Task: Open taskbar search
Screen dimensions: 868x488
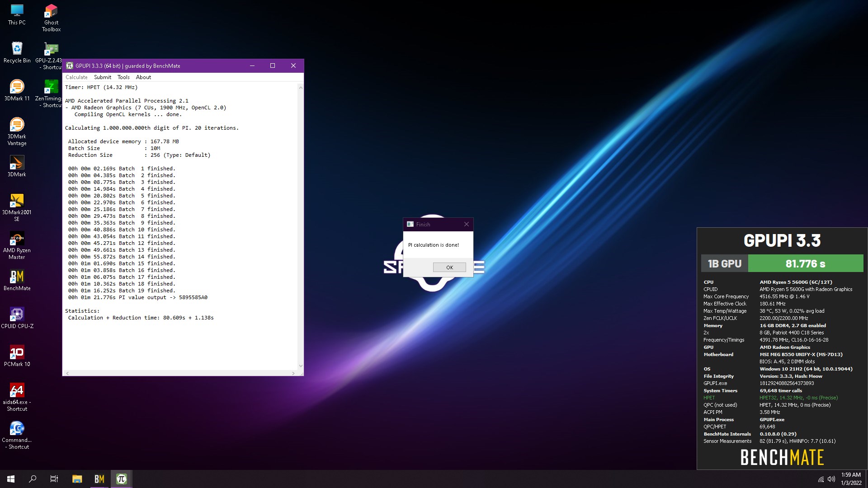Action: tap(33, 479)
